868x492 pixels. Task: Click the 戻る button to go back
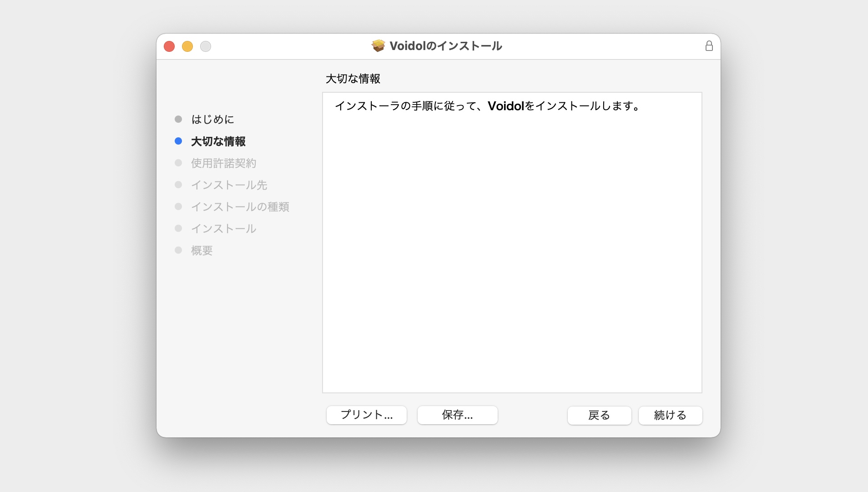click(599, 415)
